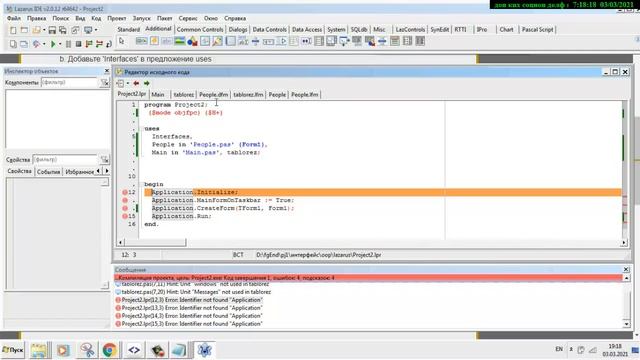This screenshot has height=360, width=640.
Task: Click the Open file toolbar icon
Action: pos(36,30)
